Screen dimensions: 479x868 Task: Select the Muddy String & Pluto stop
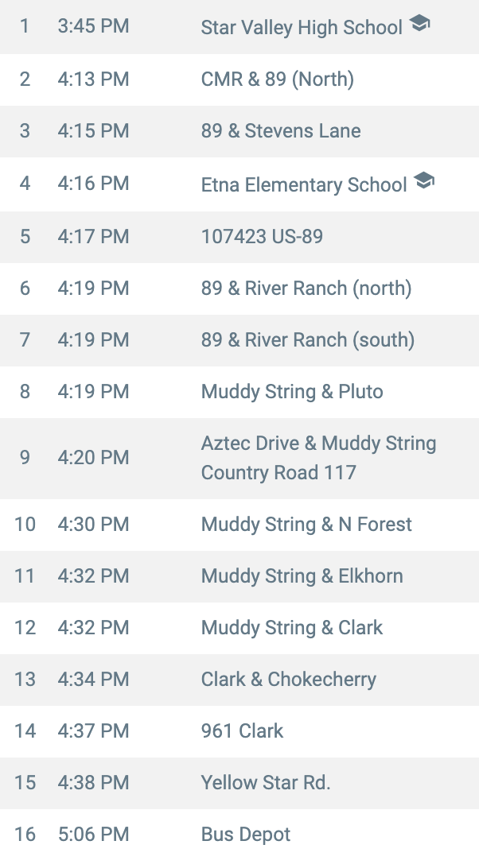292,392
